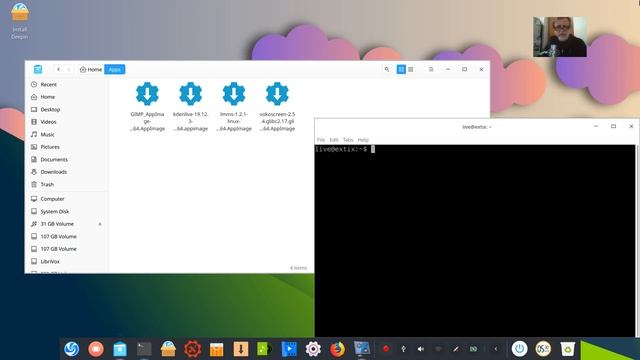This screenshot has width=640, height=360.
Task: Open the red gear app in dock
Action: pos(193,349)
